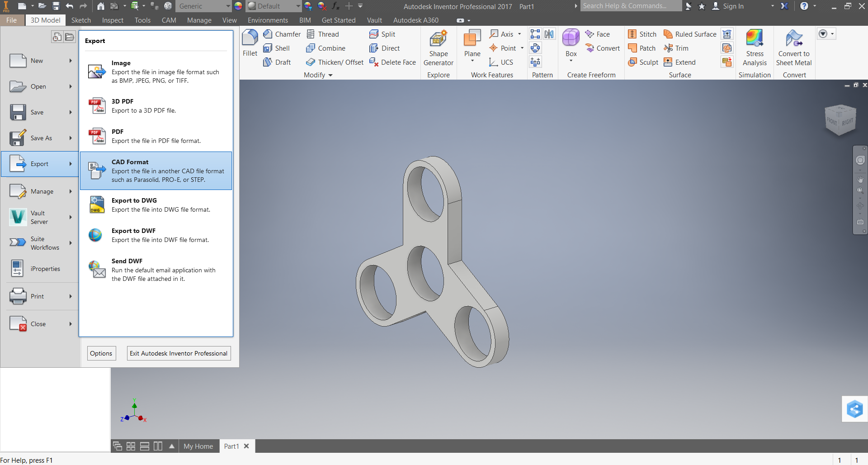
Task: Open the Environments ribbon tab
Action: pos(268,20)
